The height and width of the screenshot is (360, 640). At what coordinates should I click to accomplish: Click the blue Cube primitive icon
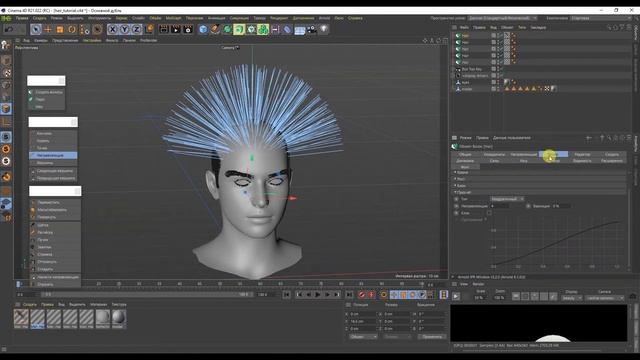tap(203, 29)
